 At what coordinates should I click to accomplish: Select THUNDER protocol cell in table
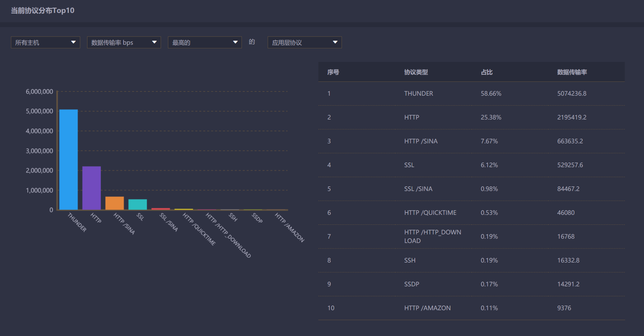coord(419,94)
